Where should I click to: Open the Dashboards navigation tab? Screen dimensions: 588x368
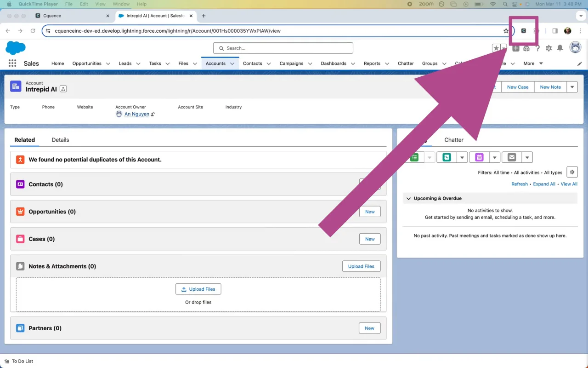(x=334, y=63)
